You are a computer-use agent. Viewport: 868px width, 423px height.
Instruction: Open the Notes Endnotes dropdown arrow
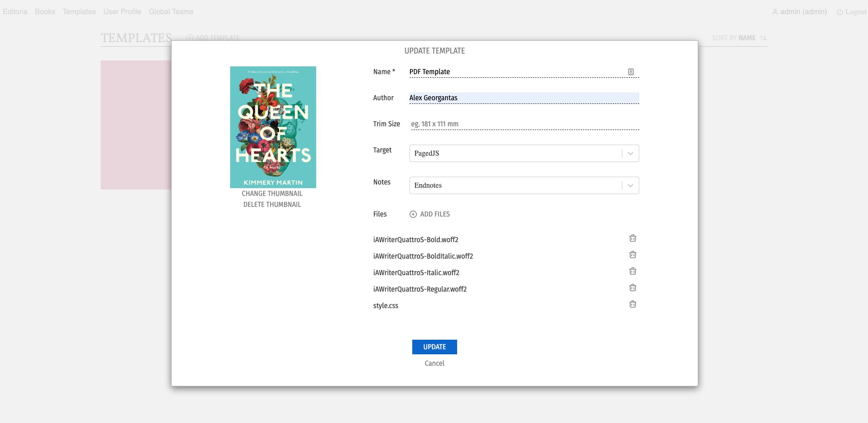(631, 185)
